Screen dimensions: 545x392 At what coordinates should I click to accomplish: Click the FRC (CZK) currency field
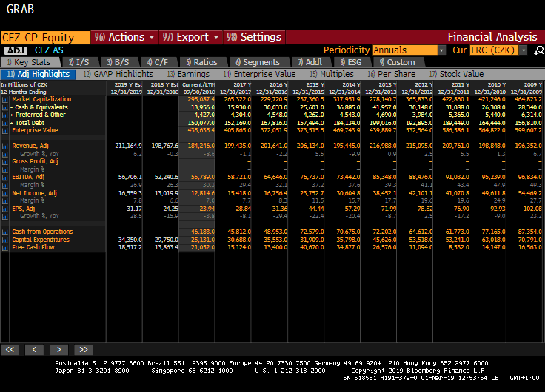pyautogui.click(x=494, y=50)
